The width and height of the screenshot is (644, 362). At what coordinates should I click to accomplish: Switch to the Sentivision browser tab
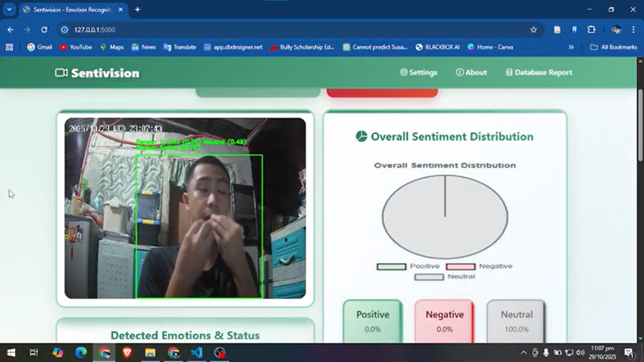click(x=66, y=9)
